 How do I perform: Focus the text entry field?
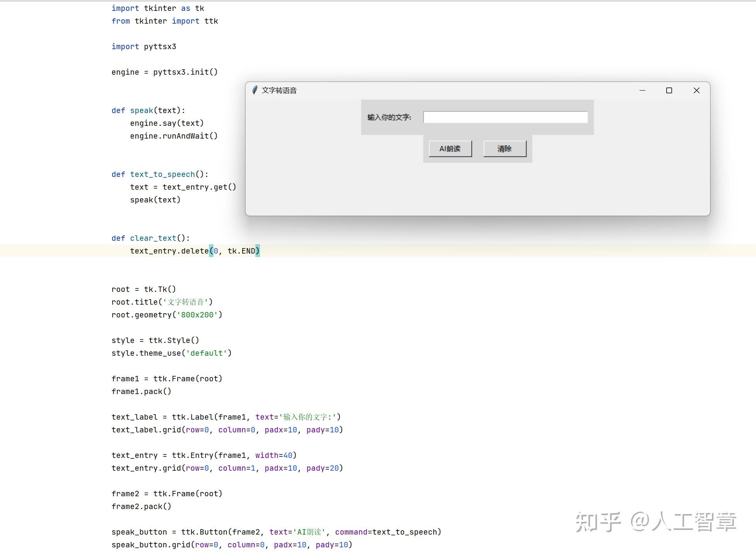point(505,117)
